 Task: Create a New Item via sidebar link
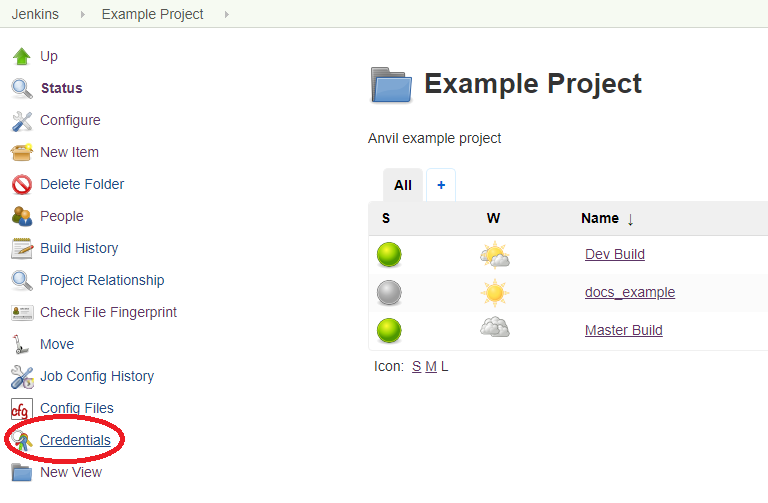tap(70, 152)
